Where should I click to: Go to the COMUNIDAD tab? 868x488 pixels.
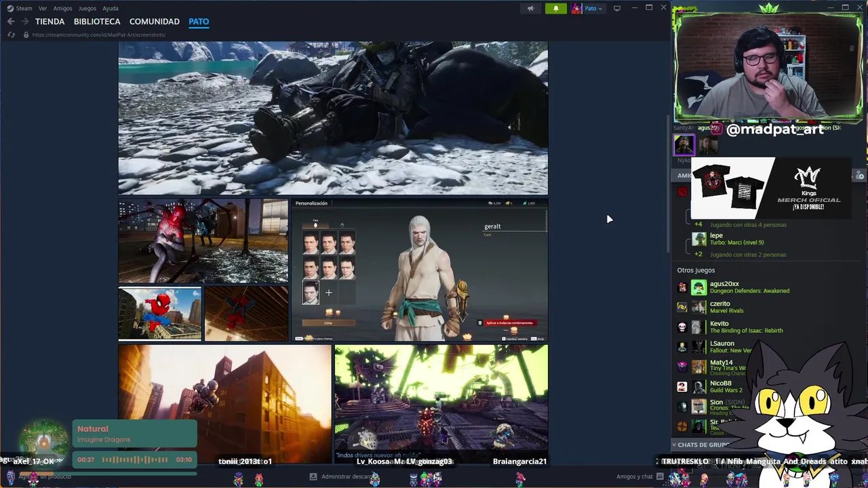tap(155, 22)
